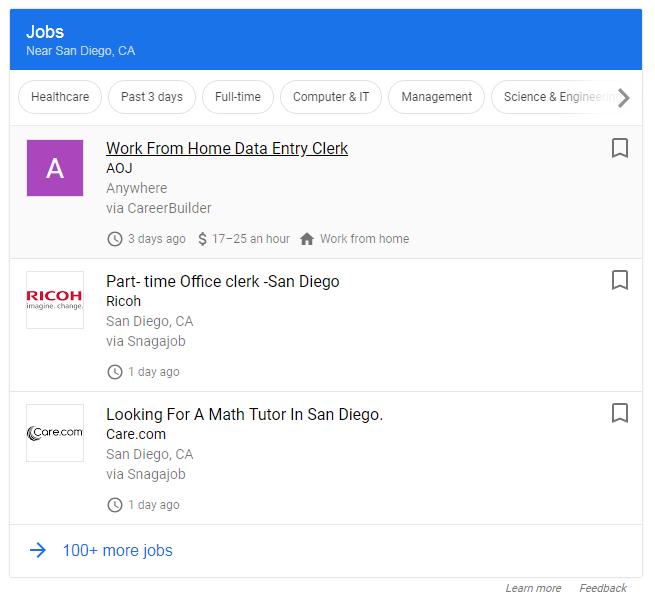Click the Jobs header title

45,32
